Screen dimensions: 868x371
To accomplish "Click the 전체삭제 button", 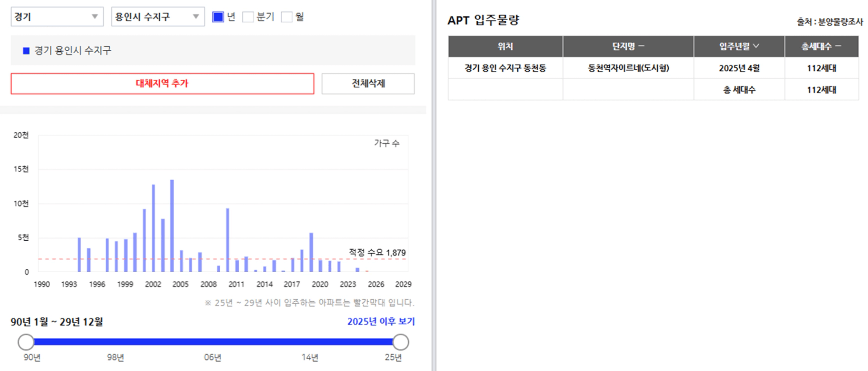I will pyautogui.click(x=368, y=84).
